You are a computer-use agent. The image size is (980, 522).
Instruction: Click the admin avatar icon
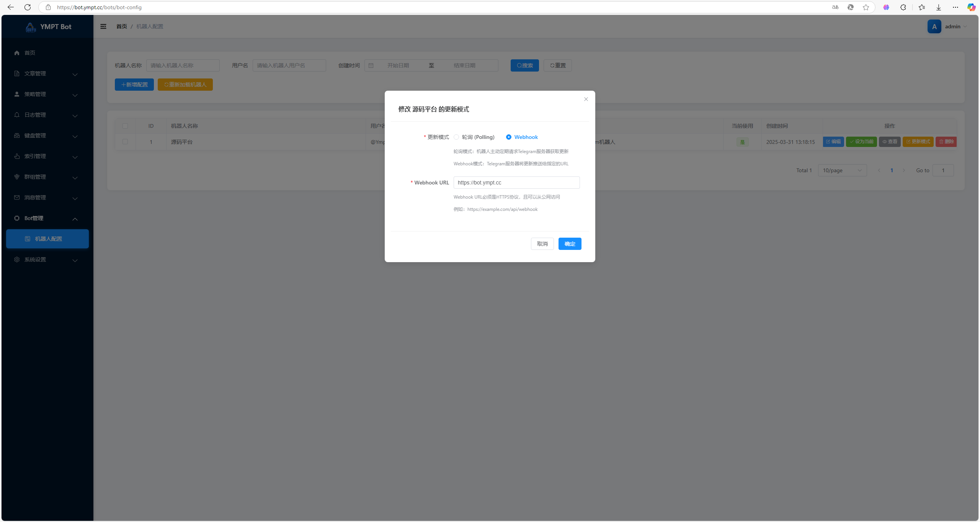(x=934, y=26)
